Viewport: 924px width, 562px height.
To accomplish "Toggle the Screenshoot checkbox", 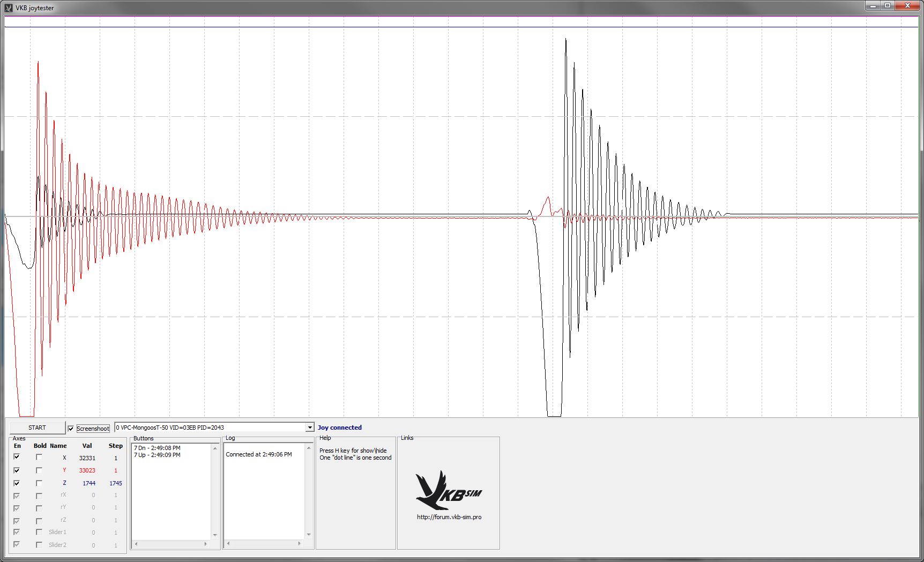I will 71,429.
